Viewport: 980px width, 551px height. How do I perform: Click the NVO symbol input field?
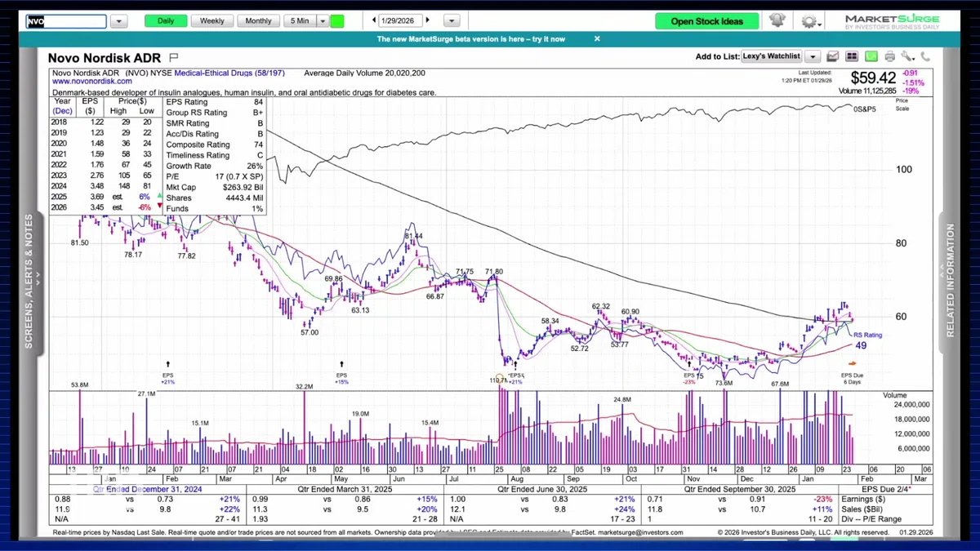[65, 21]
